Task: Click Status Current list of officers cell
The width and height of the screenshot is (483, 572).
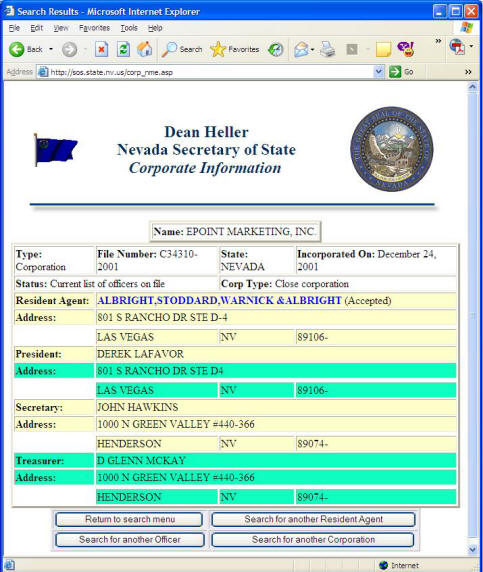Action: (x=116, y=283)
